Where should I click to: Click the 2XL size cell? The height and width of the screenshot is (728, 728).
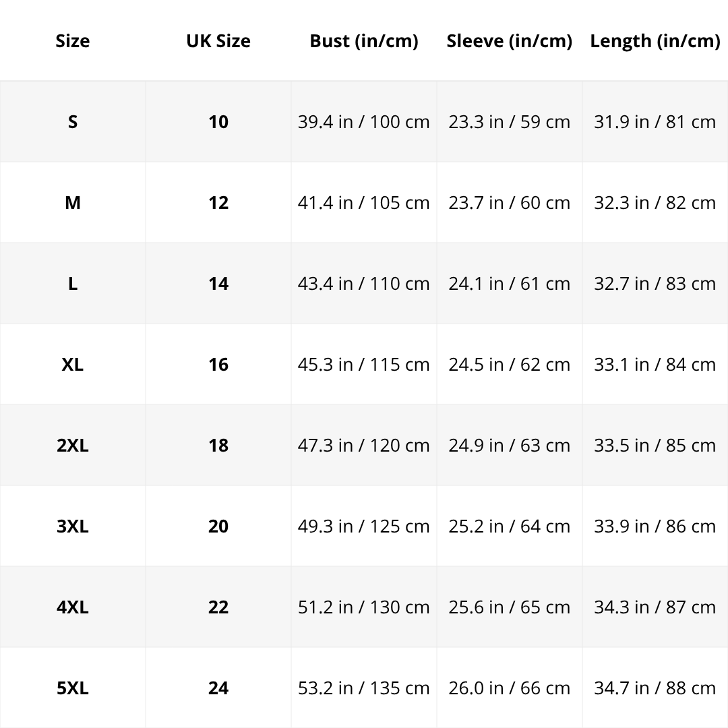click(x=73, y=446)
